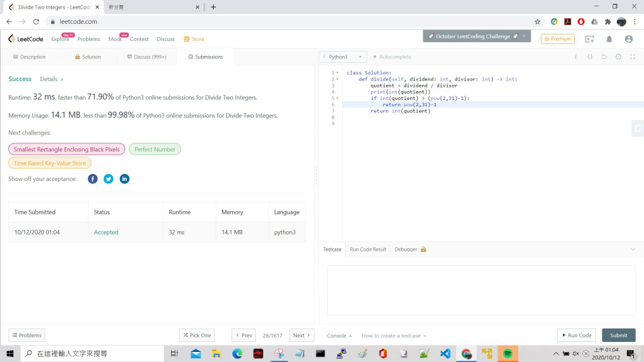Click the Premium button

pyautogui.click(x=558, y=39)
